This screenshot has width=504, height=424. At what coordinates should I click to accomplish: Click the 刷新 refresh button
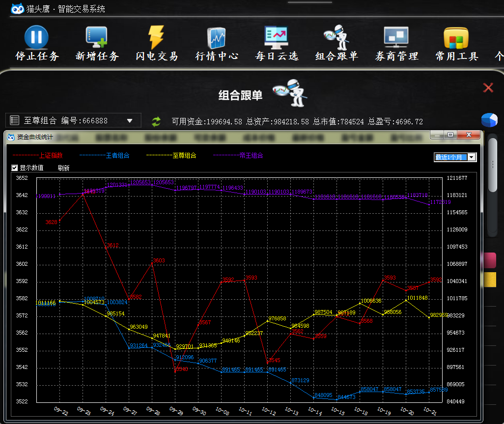click(63, 168)
